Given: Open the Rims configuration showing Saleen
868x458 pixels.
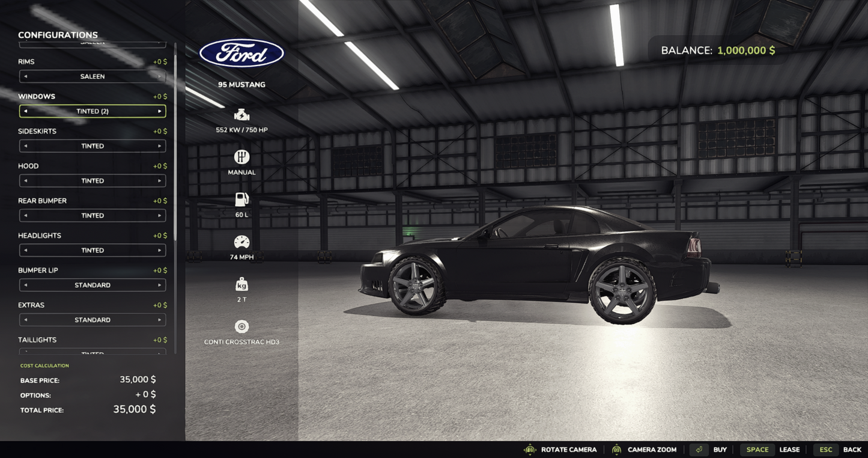Looking at the screenshot, I should pyautogui.click(x=92, y=76).
